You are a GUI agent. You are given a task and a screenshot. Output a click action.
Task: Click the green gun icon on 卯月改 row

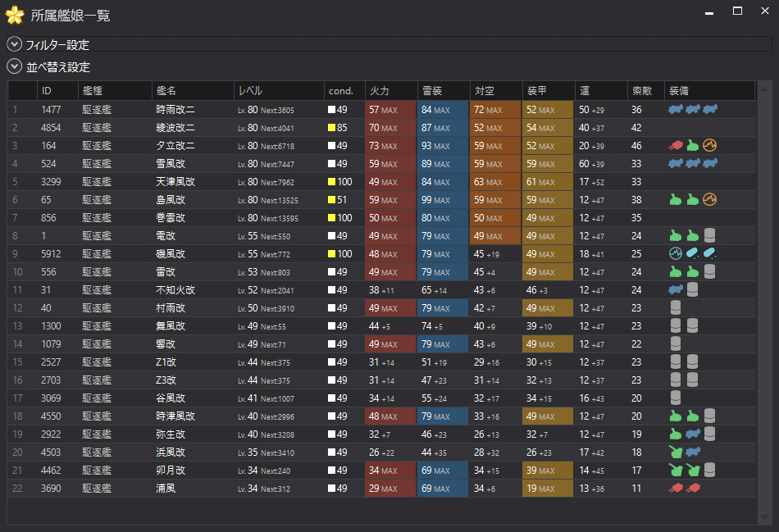(676, 468)
